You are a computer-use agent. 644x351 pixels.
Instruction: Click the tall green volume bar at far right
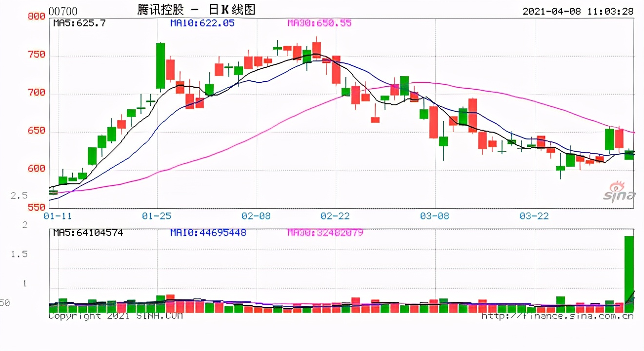[x=629, y=274]
